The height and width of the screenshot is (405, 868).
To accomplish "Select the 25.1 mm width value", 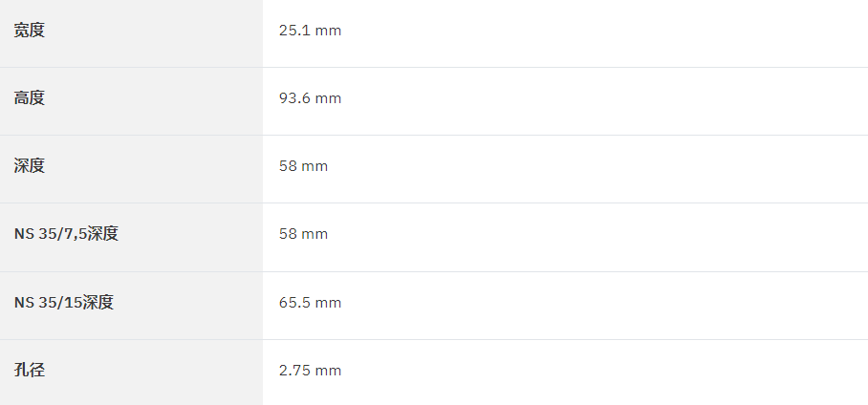I will pos(310,31).
